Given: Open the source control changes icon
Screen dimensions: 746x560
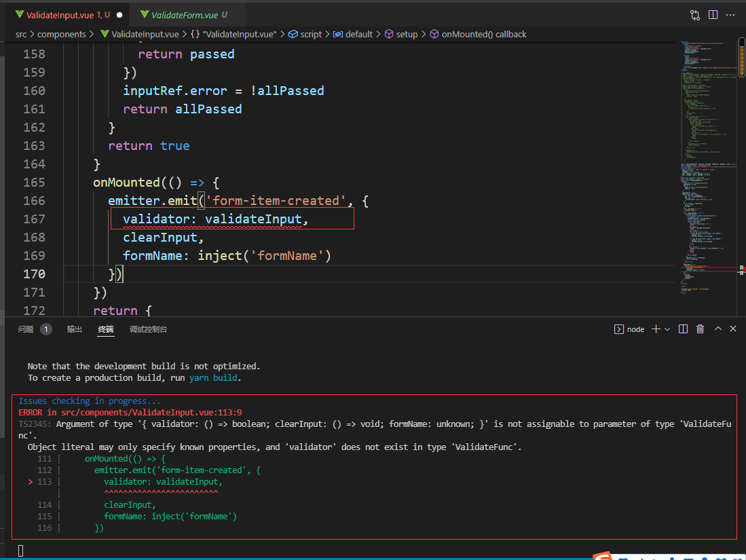Looking at the screenshot, I should pyautogui.click(x=695, y=14).
